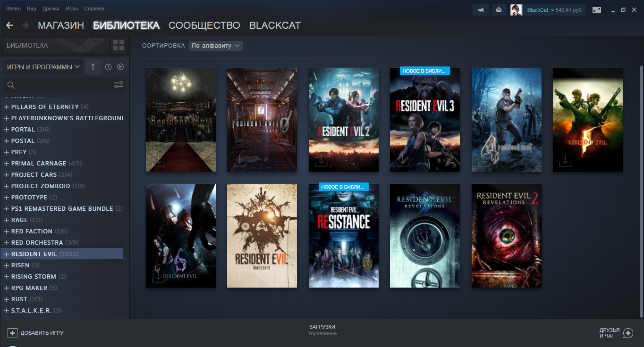Open ДРУЗЬЯ И ЧАТ panel

pyautogui.click(x=616, y=333)
